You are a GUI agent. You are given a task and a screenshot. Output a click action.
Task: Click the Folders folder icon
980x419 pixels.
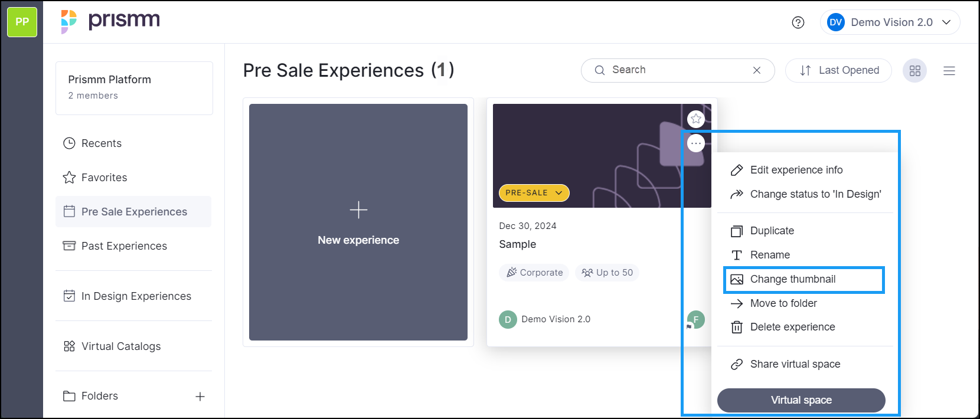click(x=69, y=396)
